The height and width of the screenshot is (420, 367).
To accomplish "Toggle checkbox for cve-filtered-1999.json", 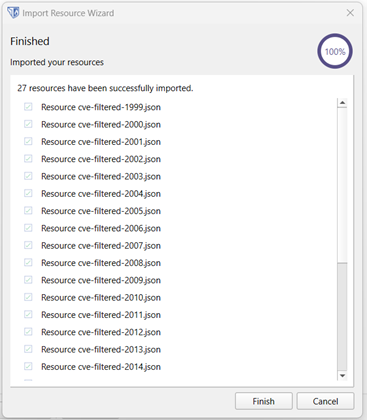I will click(28, 107).
